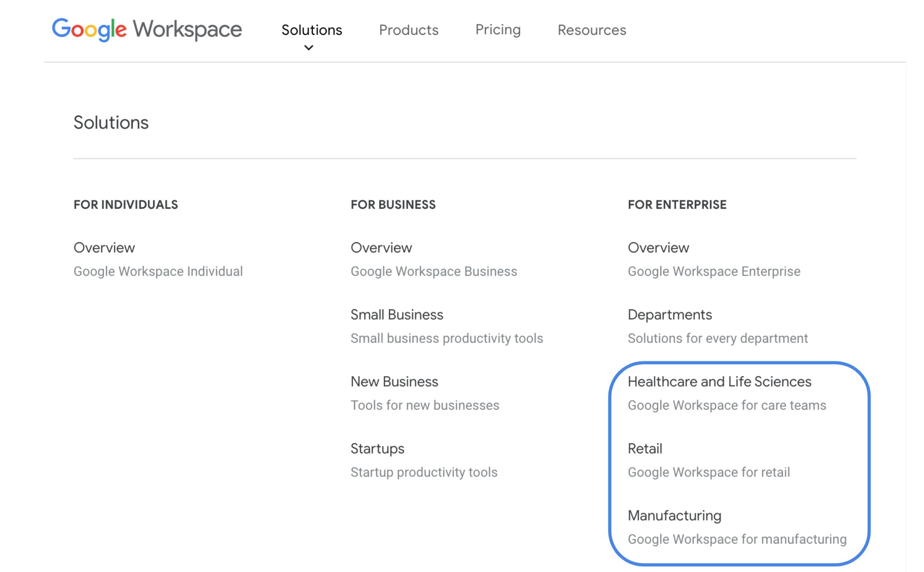
Task: Open the Retail solutions link
Action: pos(645,448)
